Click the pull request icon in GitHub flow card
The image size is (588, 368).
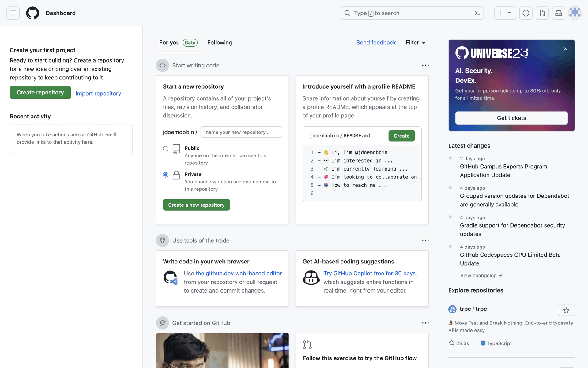point(307,345)
